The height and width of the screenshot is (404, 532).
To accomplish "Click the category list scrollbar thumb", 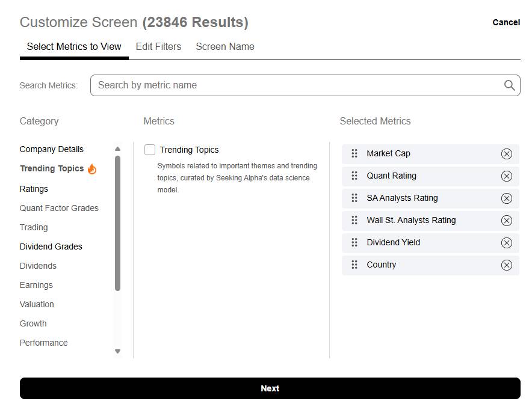I will click(117, 222).
